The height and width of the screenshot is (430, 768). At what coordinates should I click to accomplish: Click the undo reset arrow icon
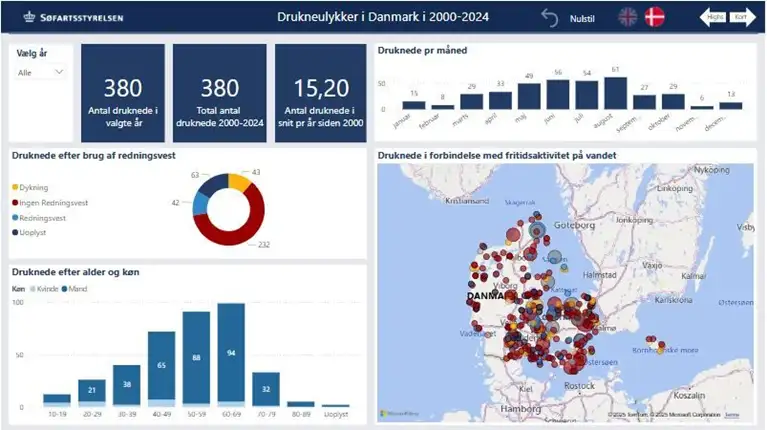click(x=549, y=17)
